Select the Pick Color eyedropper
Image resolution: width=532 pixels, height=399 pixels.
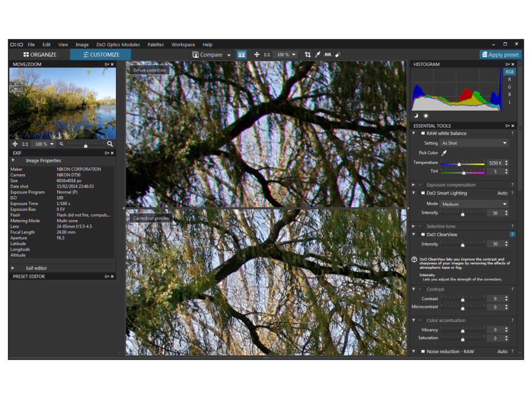(x=444, y=153)
